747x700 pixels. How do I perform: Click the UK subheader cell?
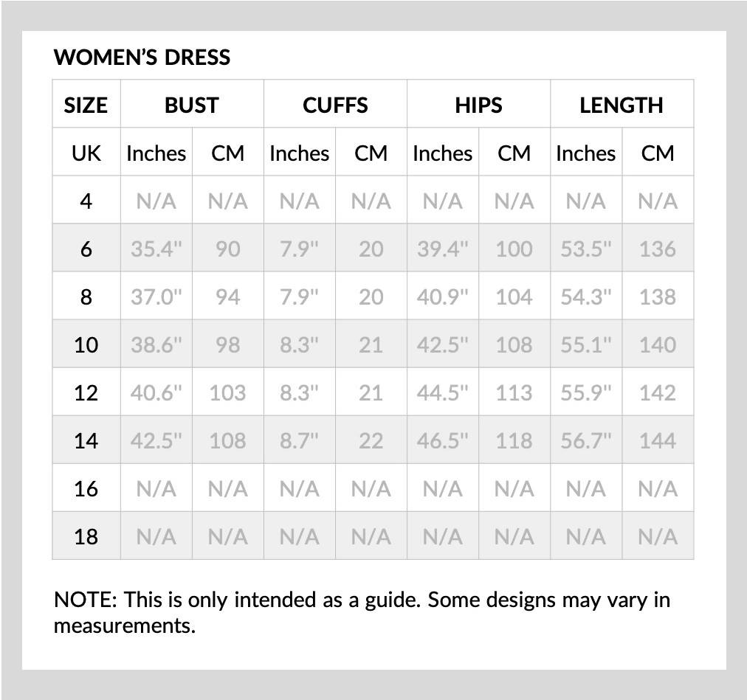pos(86,153)
